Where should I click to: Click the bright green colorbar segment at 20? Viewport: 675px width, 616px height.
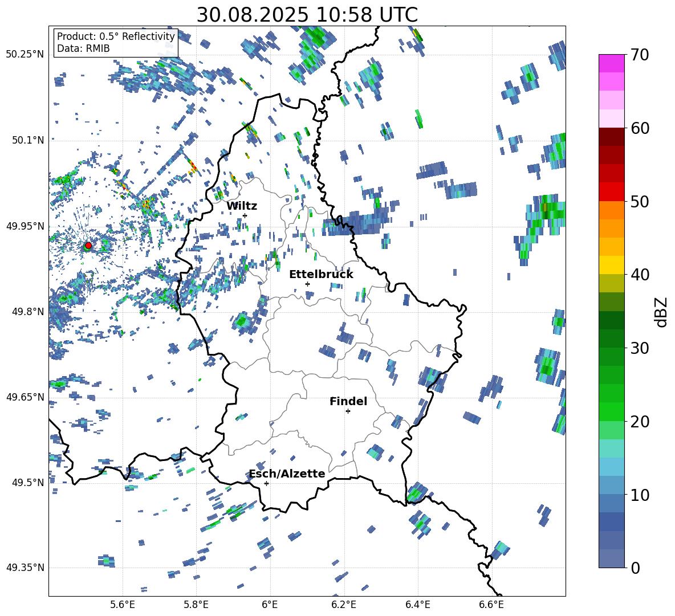click(611, 411)
